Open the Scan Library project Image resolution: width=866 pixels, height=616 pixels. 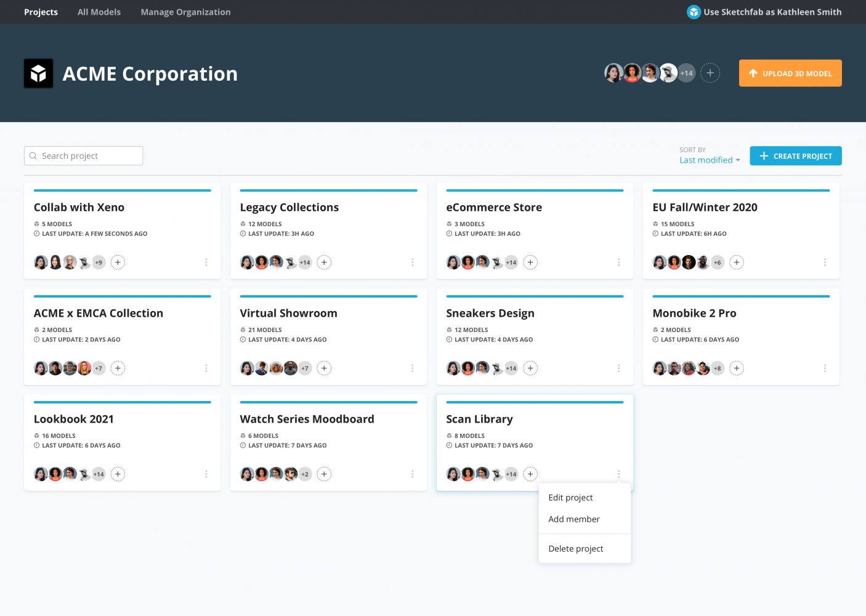point(479,419)
